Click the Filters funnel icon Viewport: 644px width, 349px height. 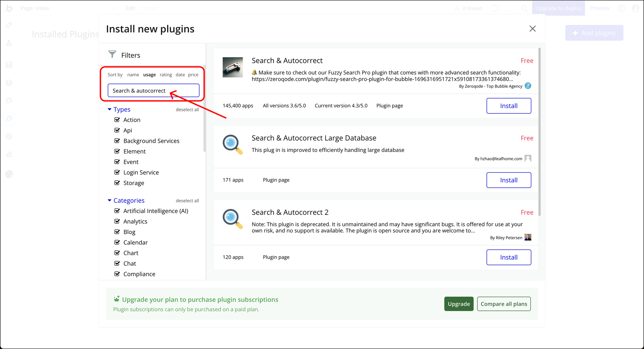point(112,54)
